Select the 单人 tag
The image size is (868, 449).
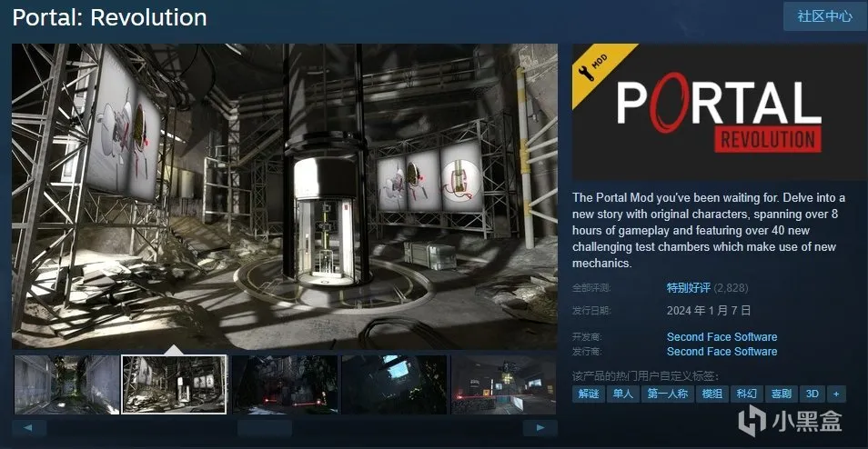622,394
